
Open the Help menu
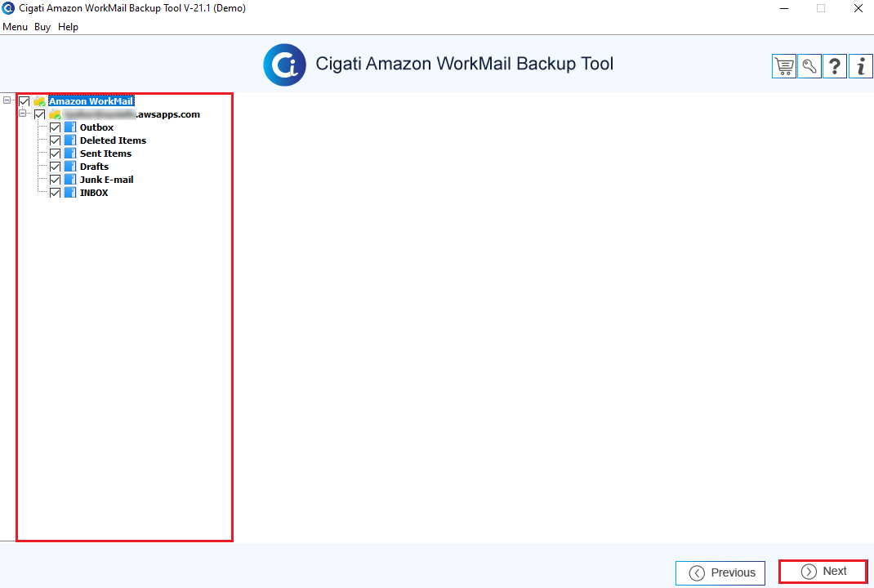click(x=68, y=27)
